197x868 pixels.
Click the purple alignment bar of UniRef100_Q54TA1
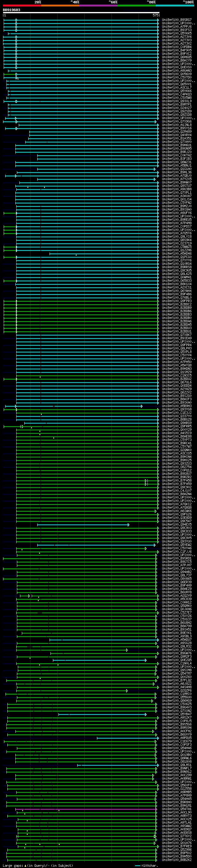point(86,809)
